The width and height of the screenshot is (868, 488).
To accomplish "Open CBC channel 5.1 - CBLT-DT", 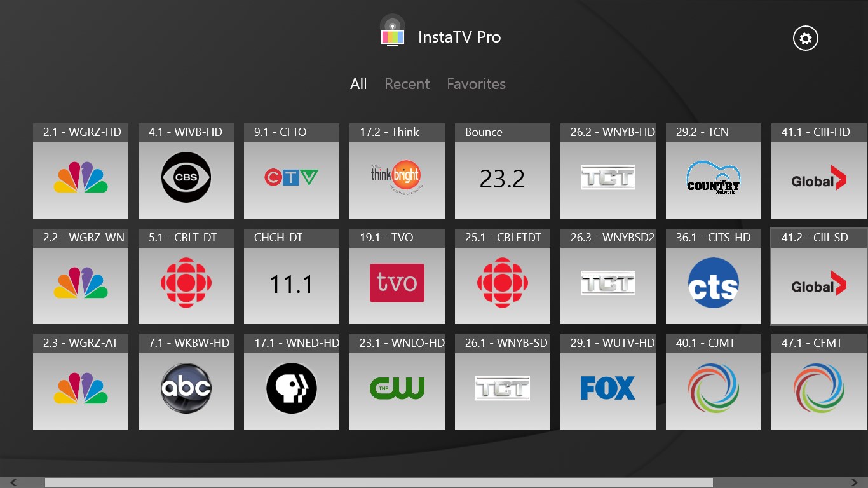I will click(186, 276).
